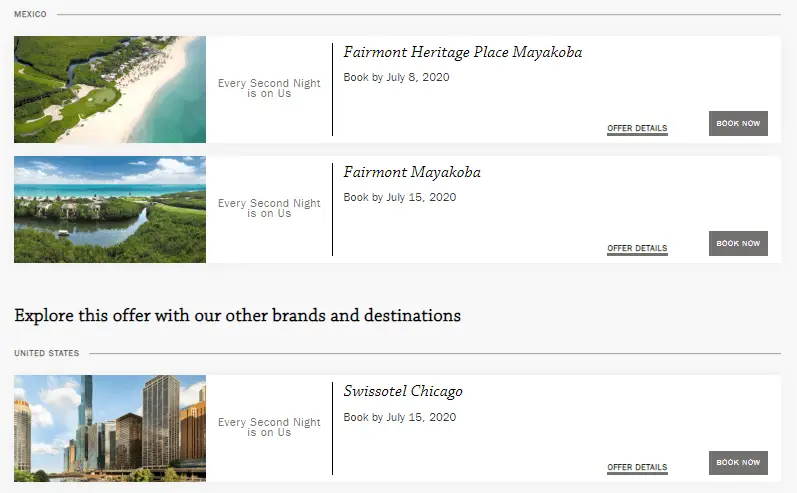Open the Fairmont Mayakoba lagoon photo

(110, 210)
